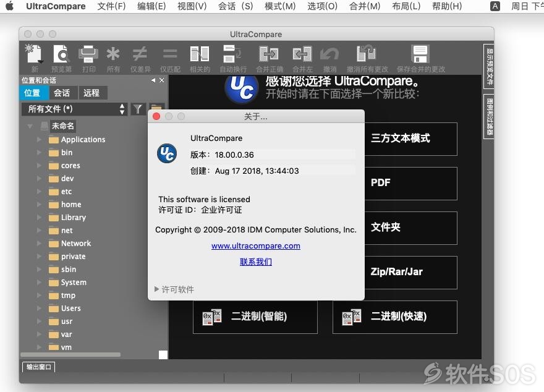Close the locations and sessions panel
544x392 pixels.
(162, 80)
